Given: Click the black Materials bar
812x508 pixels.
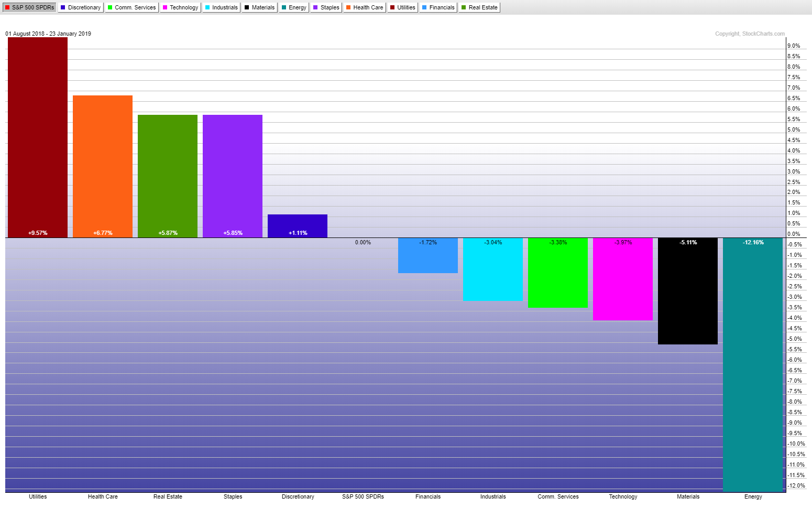Looking at the screenshot, I should click(x=688, y=291).
